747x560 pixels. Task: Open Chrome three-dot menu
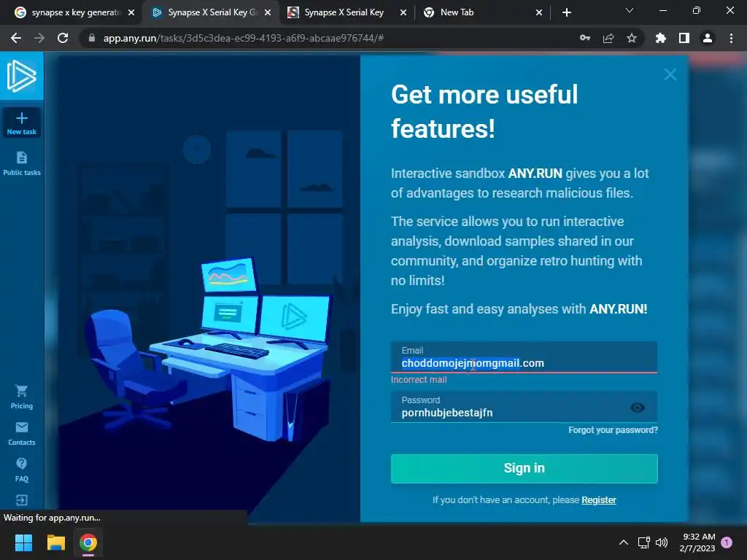click(731, 38)
